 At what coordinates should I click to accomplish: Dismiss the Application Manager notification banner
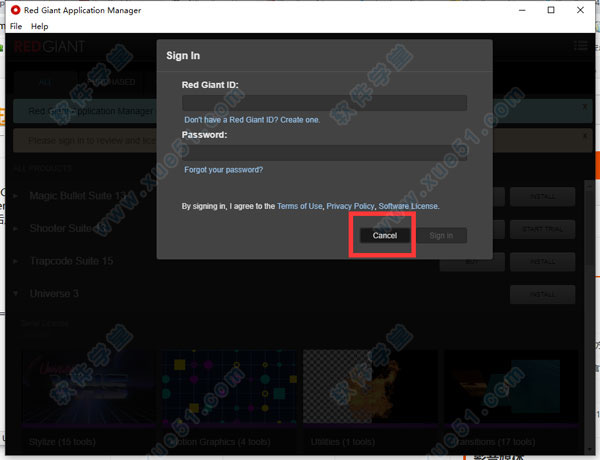[x=585, y=107]
